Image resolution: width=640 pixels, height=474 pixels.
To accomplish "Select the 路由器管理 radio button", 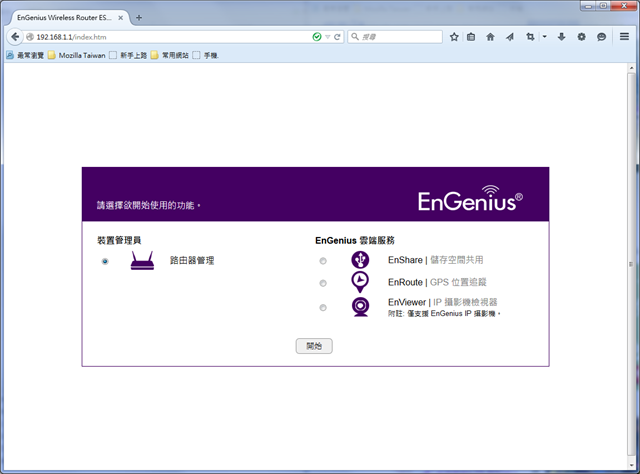I will click(x=105, y=261).
